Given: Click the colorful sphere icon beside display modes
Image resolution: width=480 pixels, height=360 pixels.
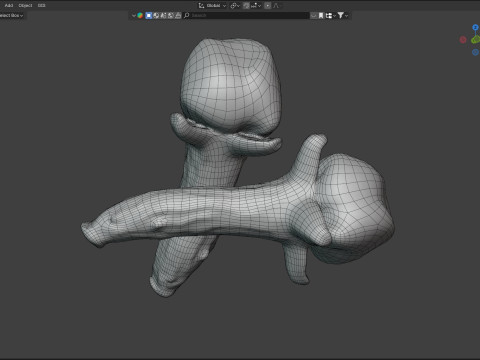Looking at the screenshot, I should tap(140, 15).
